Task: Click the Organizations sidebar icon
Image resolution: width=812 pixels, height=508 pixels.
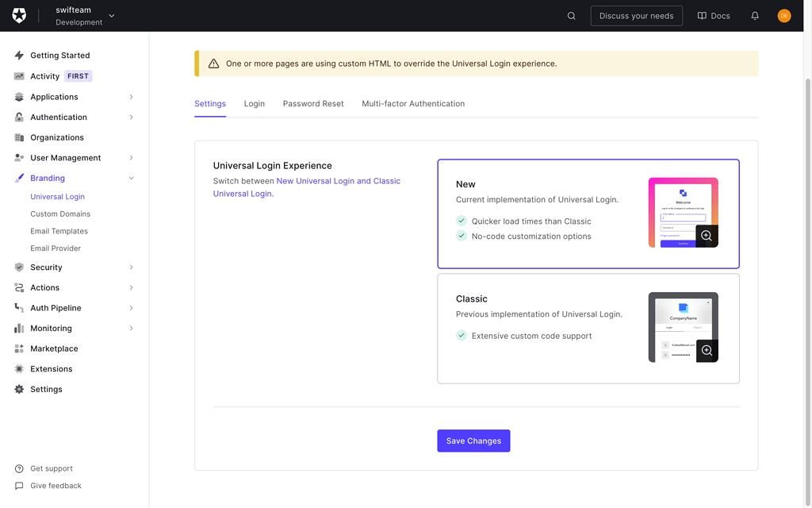Action: pyautogui.click(x=18, y=137)
